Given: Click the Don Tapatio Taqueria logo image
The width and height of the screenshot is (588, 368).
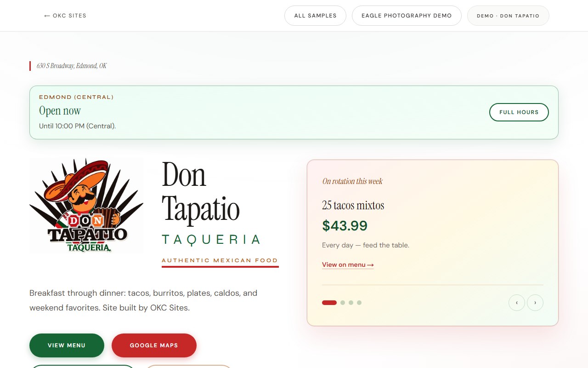Looking at the screenshot, I should tap(86, 205).
